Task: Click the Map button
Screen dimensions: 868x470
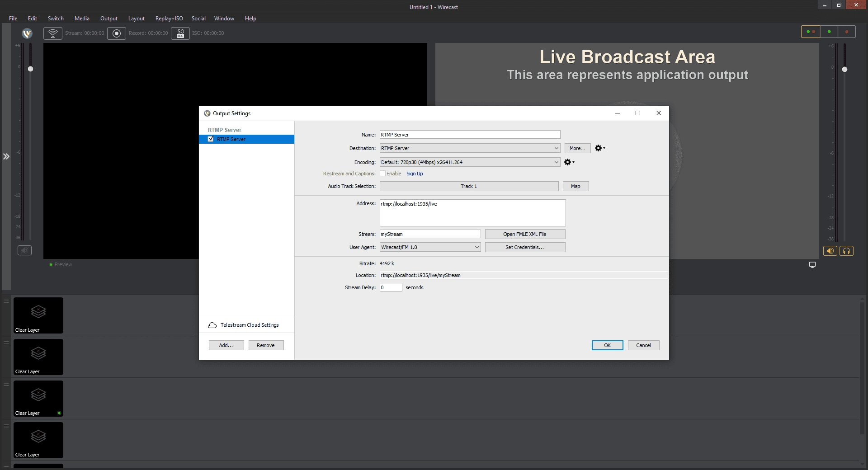Action: pyautogui.click(x=576, y=186)
